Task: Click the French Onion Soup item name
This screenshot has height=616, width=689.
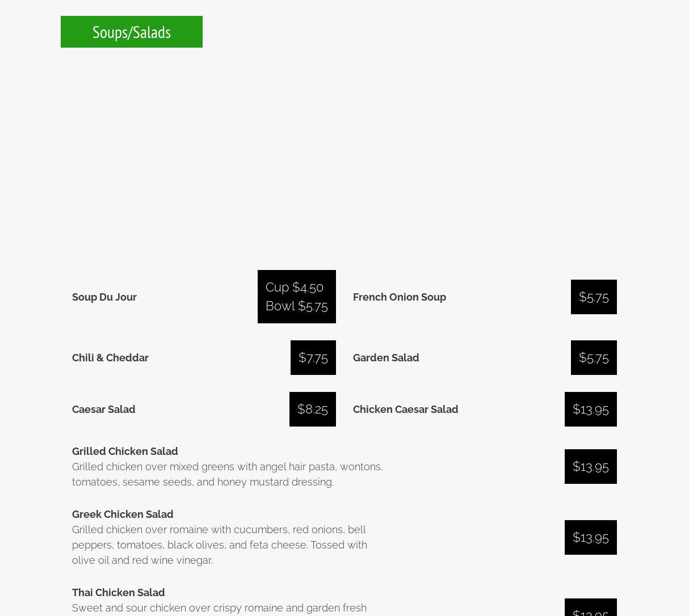Action: (x=400, y=297)
